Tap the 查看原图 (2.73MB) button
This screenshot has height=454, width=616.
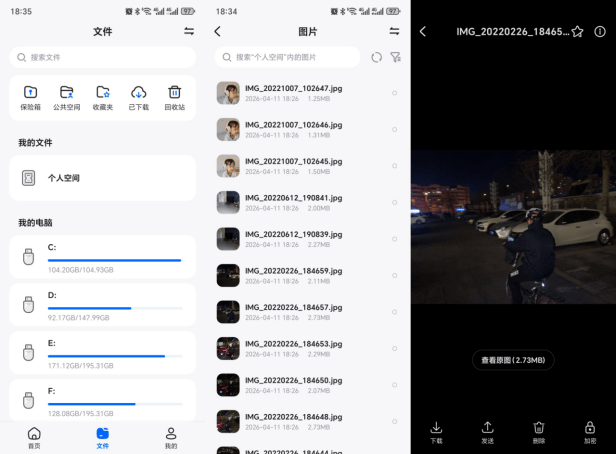point(513,360)
